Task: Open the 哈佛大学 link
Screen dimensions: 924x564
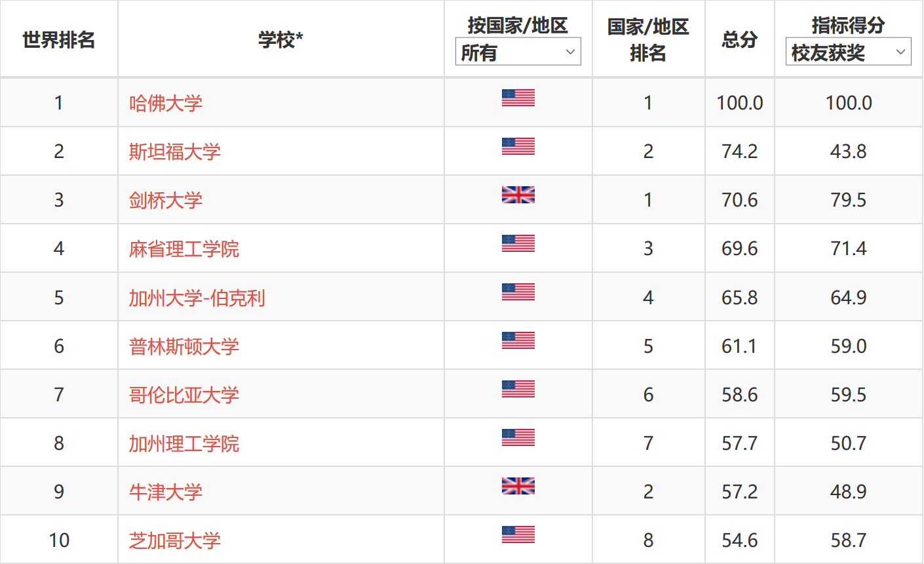Action: click(166, 103)
